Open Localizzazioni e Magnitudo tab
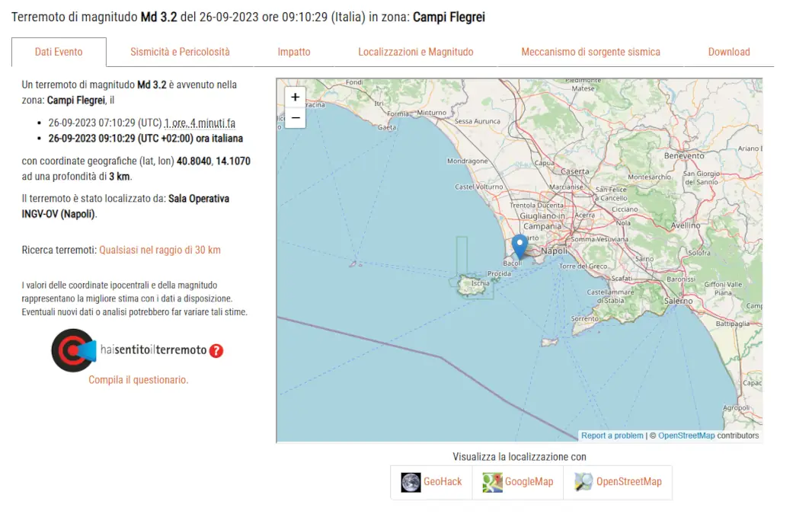The height and width of the screenshot is (514, 812). click(416, 52)
